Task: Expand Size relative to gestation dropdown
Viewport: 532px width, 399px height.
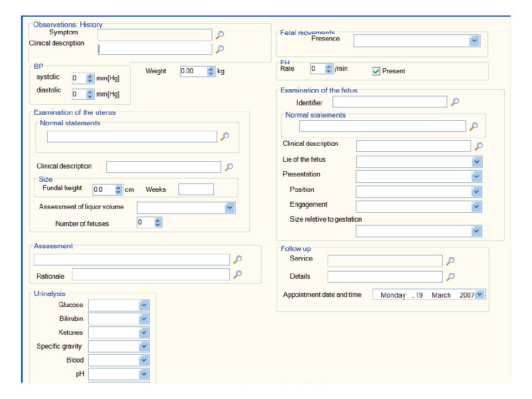Action: pos(477,232)
